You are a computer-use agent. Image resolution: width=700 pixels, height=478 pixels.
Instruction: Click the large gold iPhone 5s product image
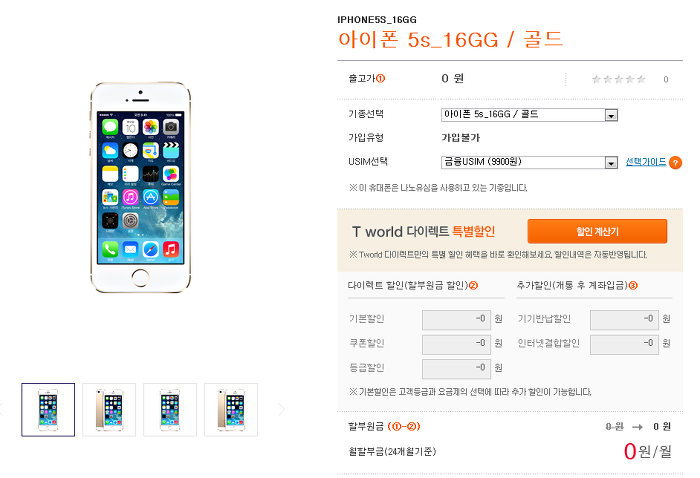pyautogui.click(x=141, y=187)
